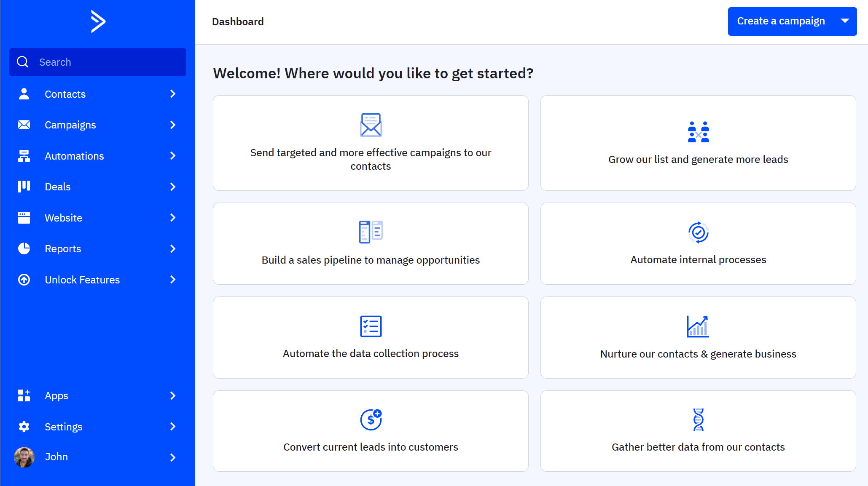Click the Settings gear icon
The height and width of the screenshot is (486, 868).
(x=23, y=427)
